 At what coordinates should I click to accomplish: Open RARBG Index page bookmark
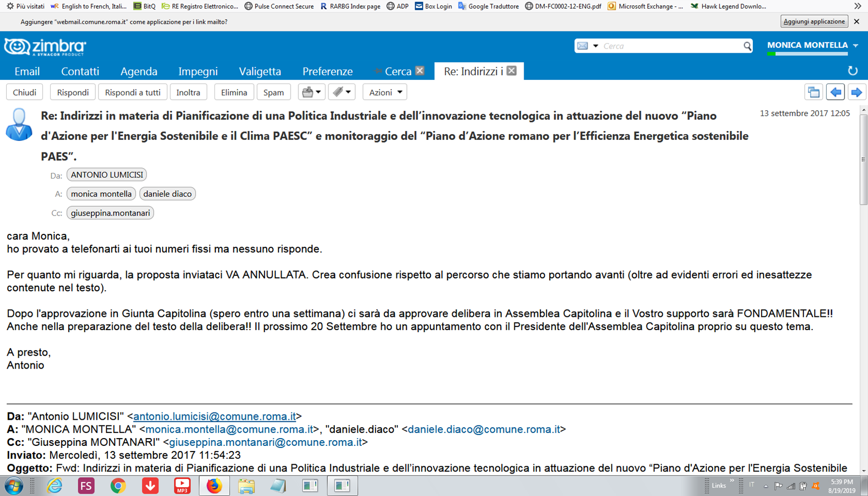pos(350,6)
